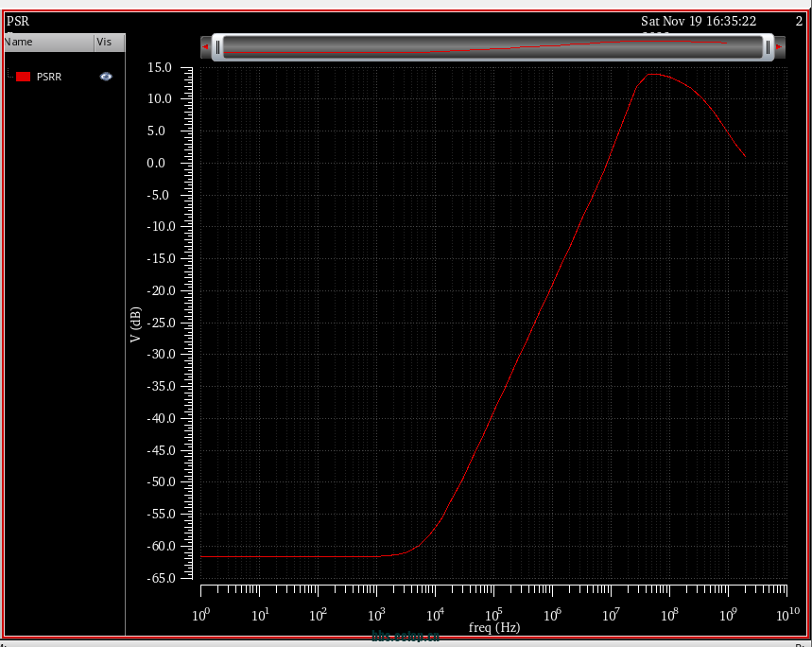Click the 15.0 y-axis tick label
The image size is (812, 647).
pos(160,67)
